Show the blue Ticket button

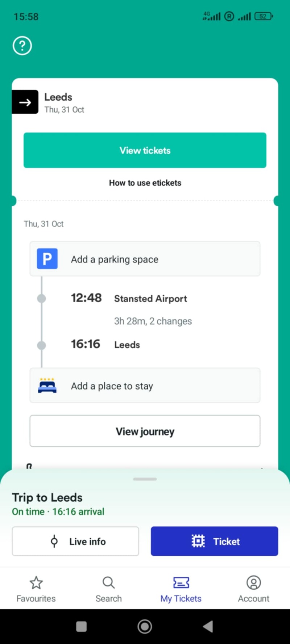[215, 541]
